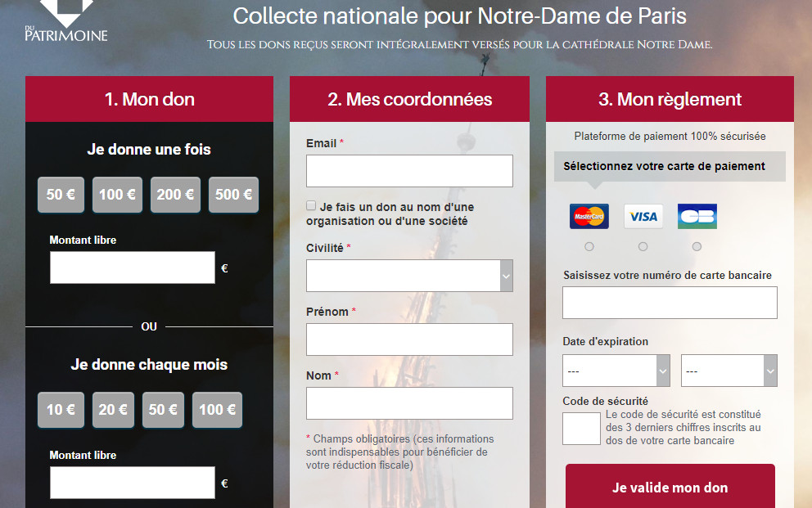Click the CB carte bancaire logo
812x508 pixels.
click(x=697, y=217)
